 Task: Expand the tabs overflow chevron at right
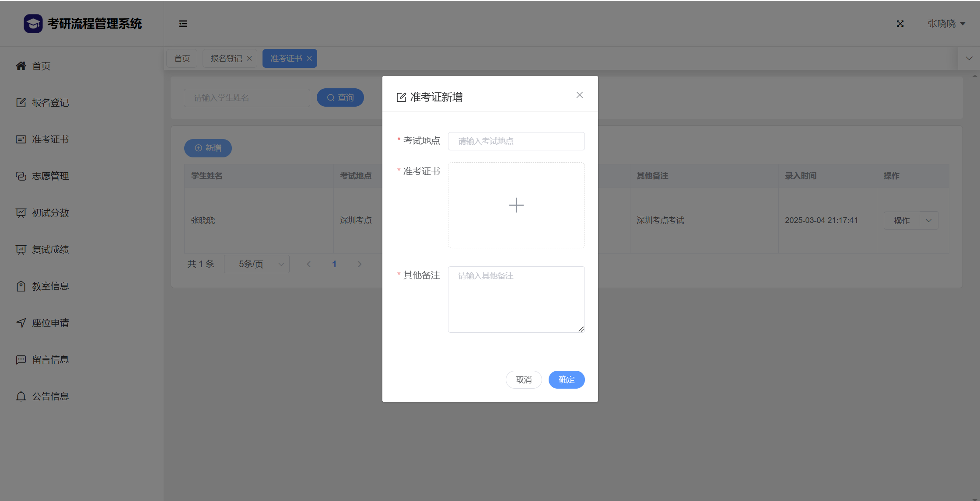pyautogui.click(x=969, y=58)
